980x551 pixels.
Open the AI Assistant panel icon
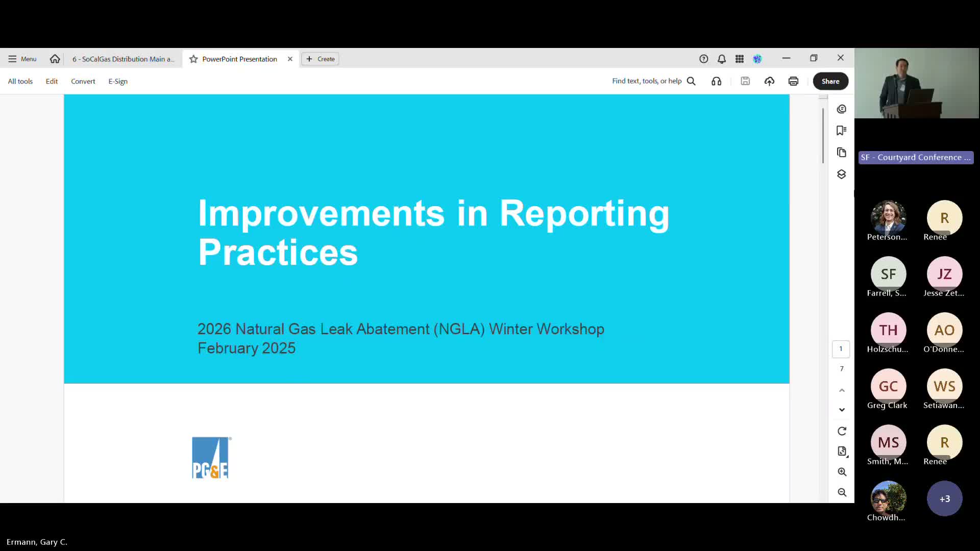click(x=842, y=109)
